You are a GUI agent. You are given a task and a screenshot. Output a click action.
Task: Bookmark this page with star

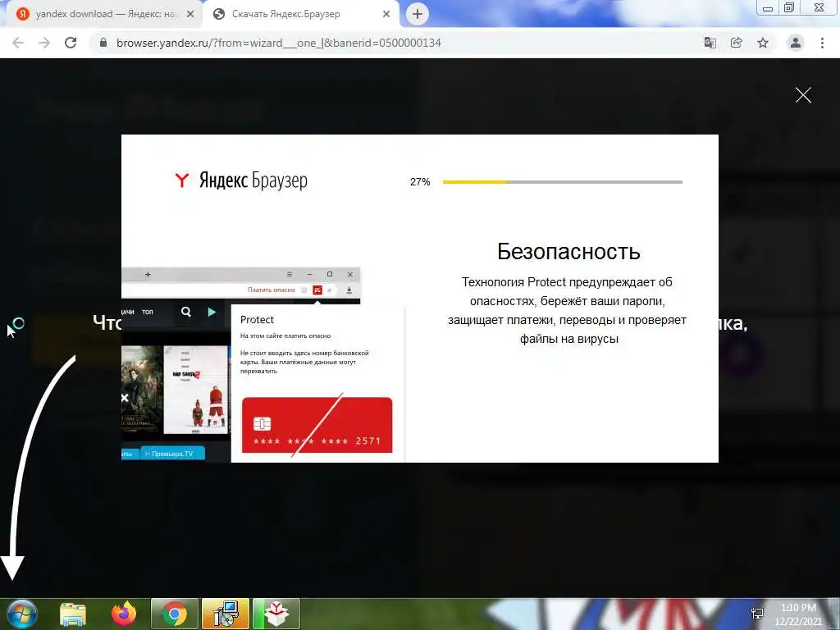coord(763,43)
